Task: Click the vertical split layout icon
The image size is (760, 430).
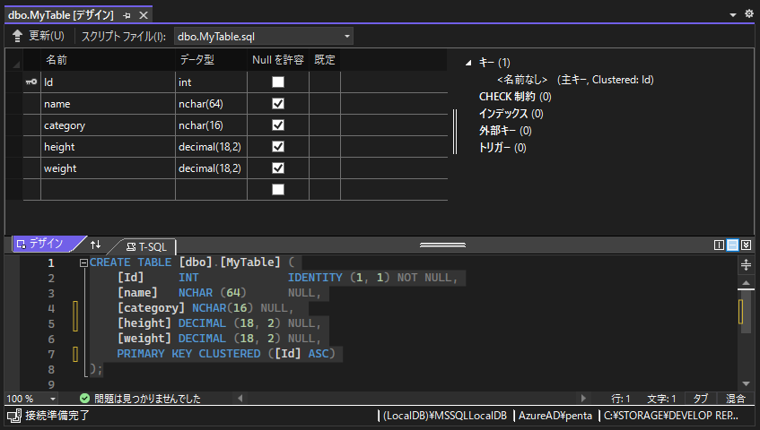Action: pos(719,245)
